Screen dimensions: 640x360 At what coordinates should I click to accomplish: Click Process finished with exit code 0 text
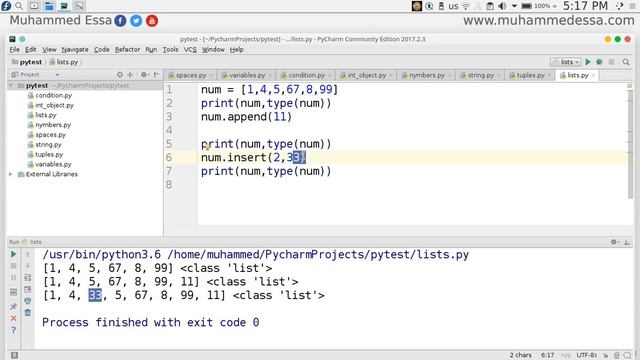point(151,322)
